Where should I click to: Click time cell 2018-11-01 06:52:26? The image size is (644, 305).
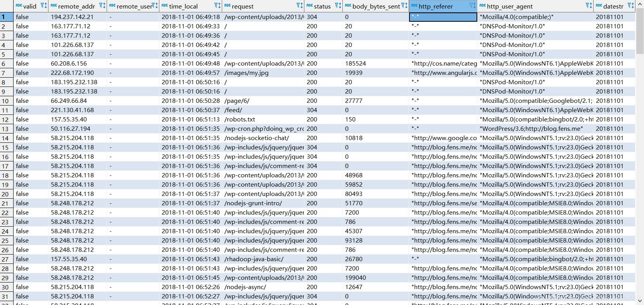pos(190,287)
